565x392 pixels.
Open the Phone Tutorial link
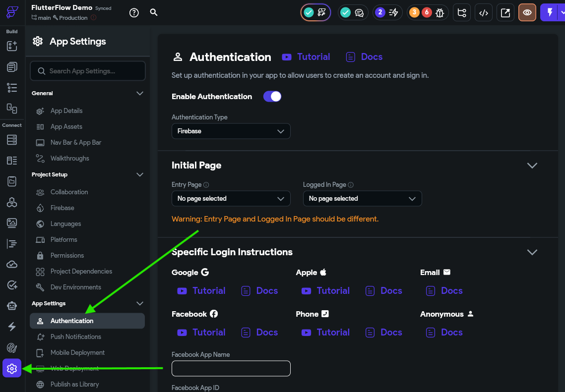[325, 332]
